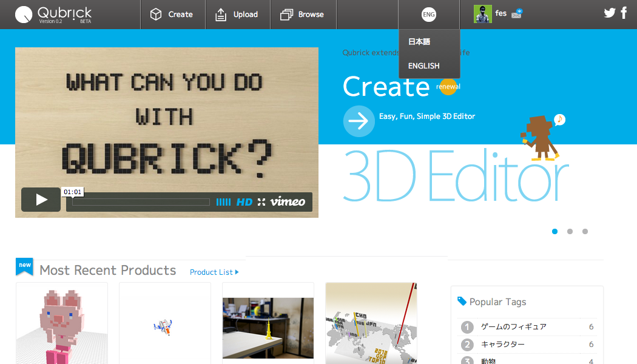Enter video fullscreen mode
The image size is (637, 364).
point(261,202)
